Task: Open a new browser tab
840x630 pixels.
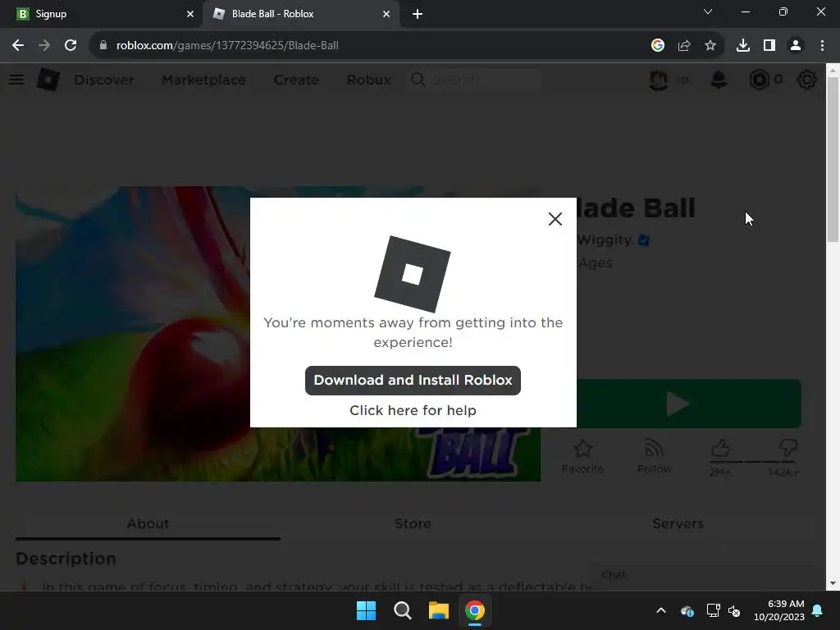Action: pyautogui.click(x=418, y=14)
